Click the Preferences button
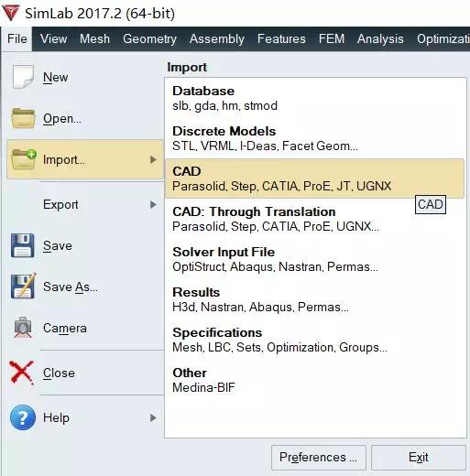Image resolution: width=470 pixels, height=476 pixels. click(319, 458)
